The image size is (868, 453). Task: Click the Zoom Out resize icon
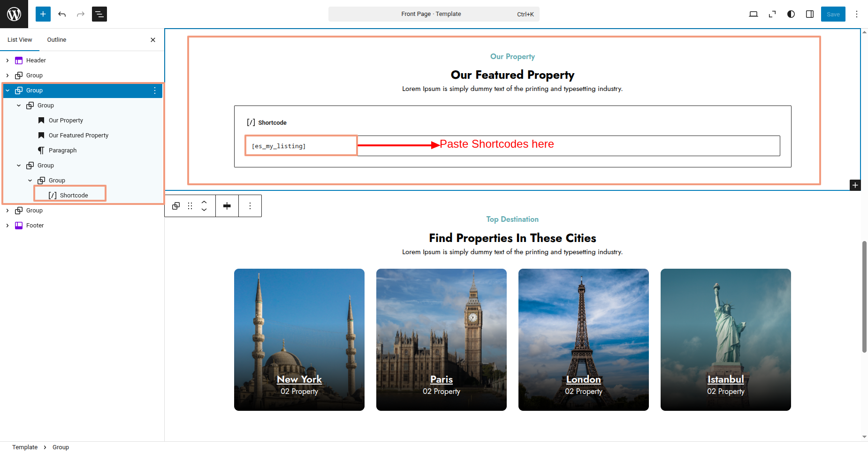point(772,14)
